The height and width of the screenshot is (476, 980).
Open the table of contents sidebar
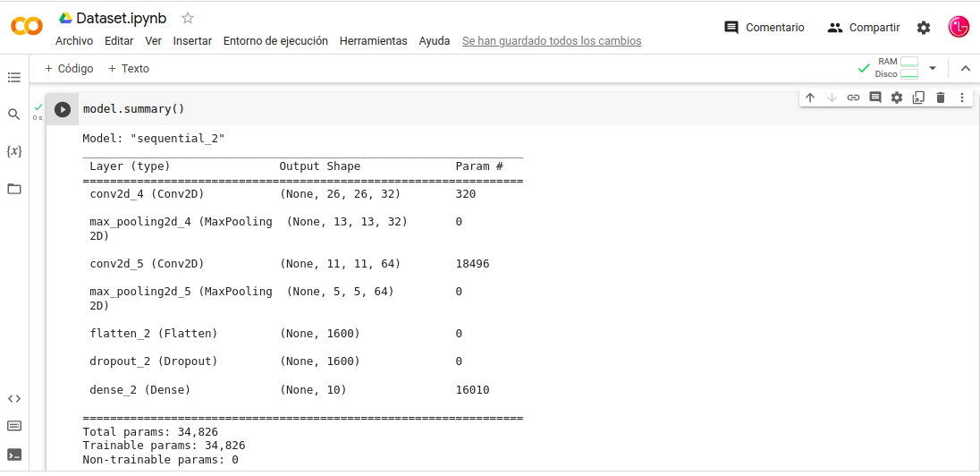pos(14,78)
